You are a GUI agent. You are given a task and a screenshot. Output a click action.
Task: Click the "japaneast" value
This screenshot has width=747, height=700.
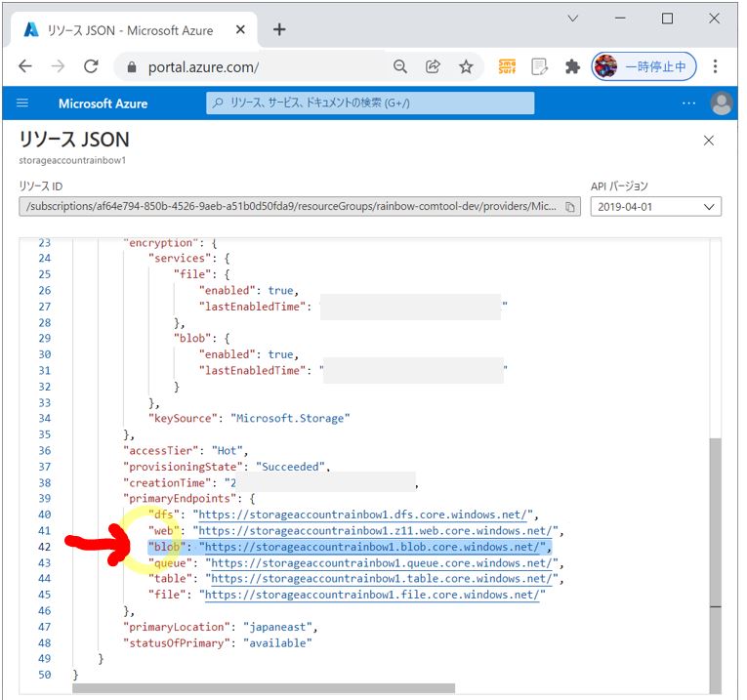click(277, 627)
